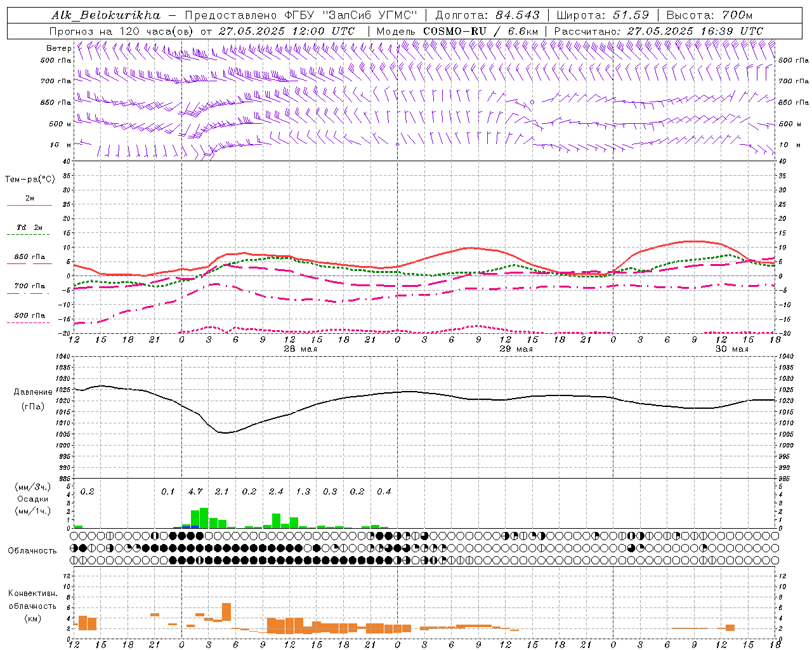812x650 pixels.
Task: Click the Облачность row label
Action: [x=32, y=551]
